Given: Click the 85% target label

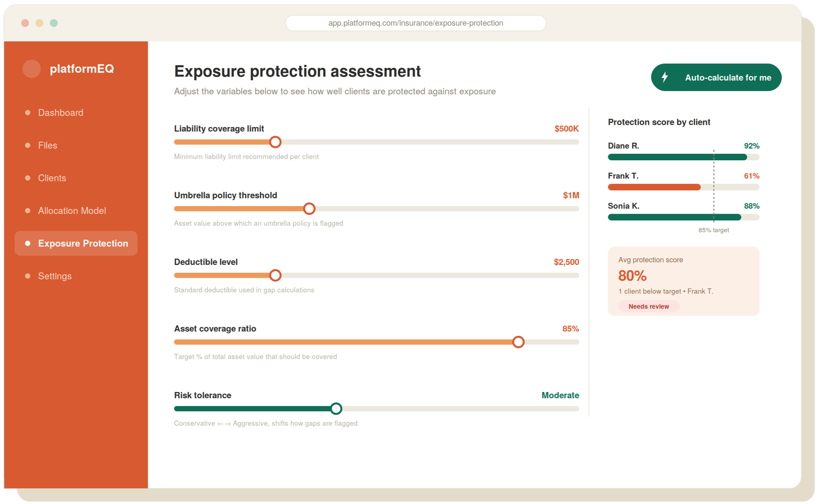Looking at the screenshot, I should pyautogui.click(x=714, y=230).
